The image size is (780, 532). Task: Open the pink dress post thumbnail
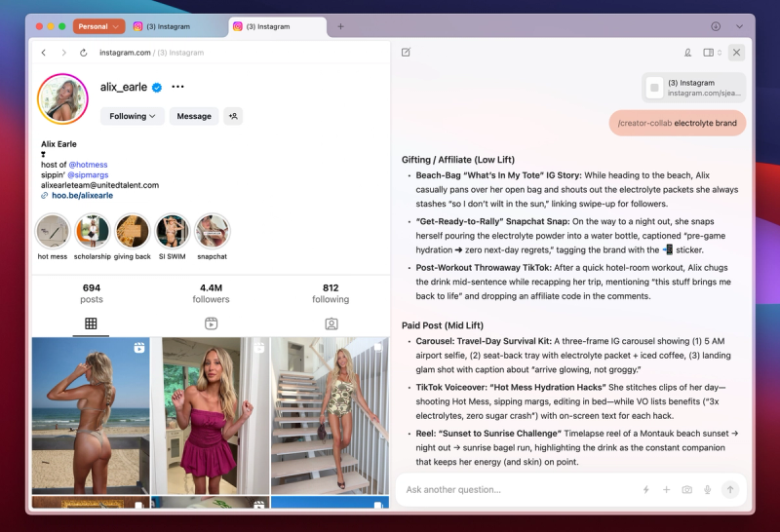(x=210, y=416)
